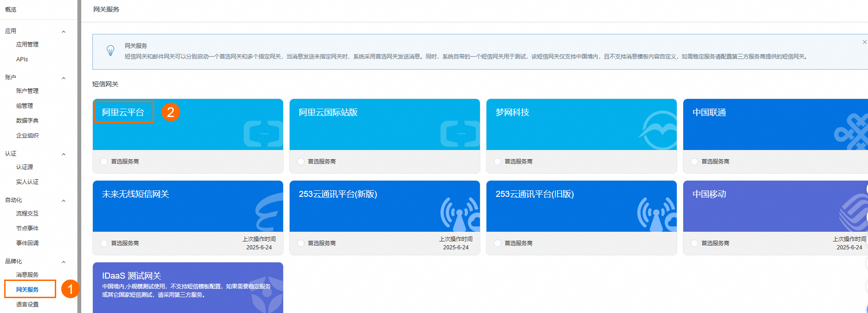The image size is (868, 313).
Task: Select 网关服务 in the sidebar
Action: tap(27, 290)
